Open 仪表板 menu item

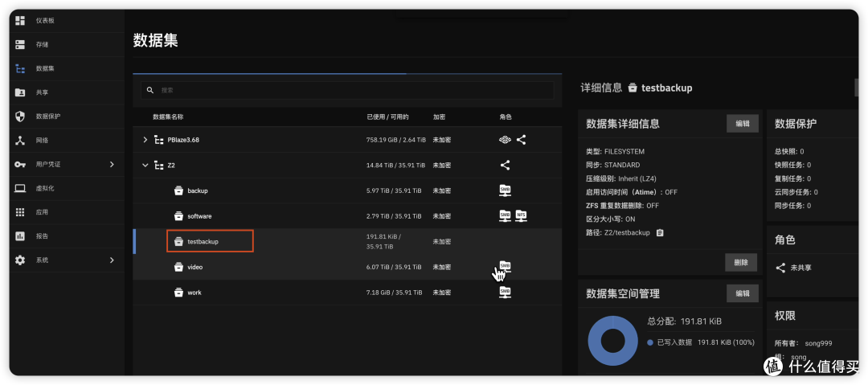tap(67, 21)
